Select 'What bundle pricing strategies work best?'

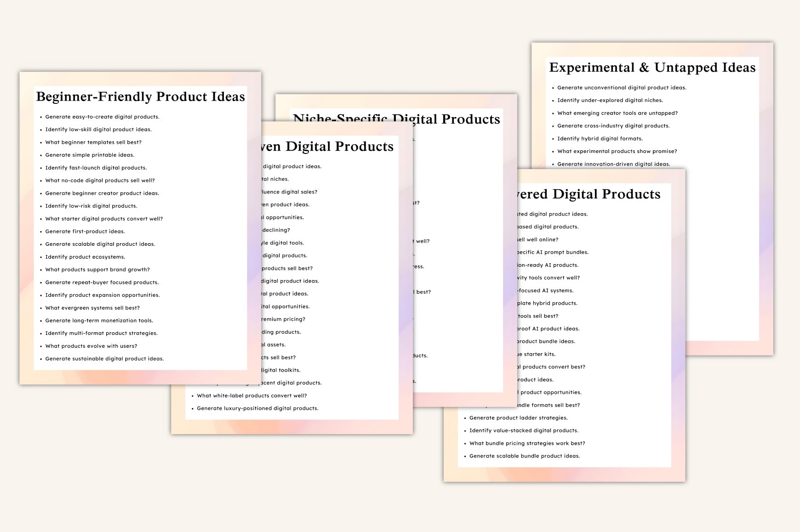527,443
